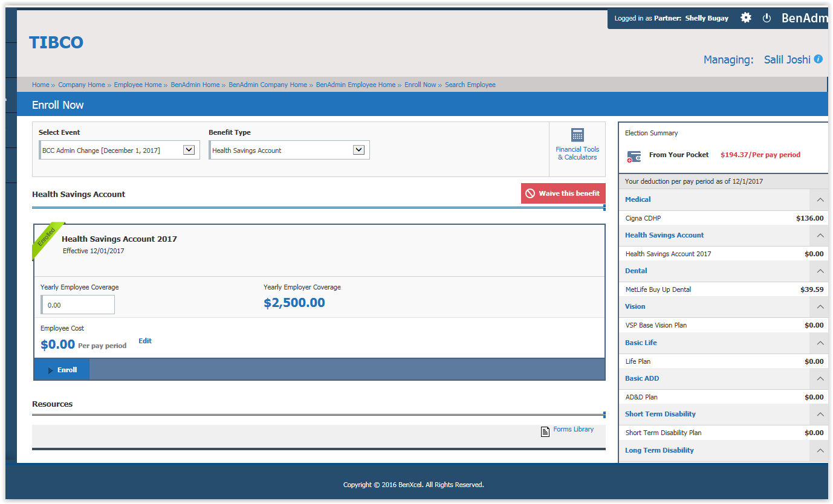Collapse the Dental section chevron
Viewport: 833px width, 504px height.
(x=820, y=271)
